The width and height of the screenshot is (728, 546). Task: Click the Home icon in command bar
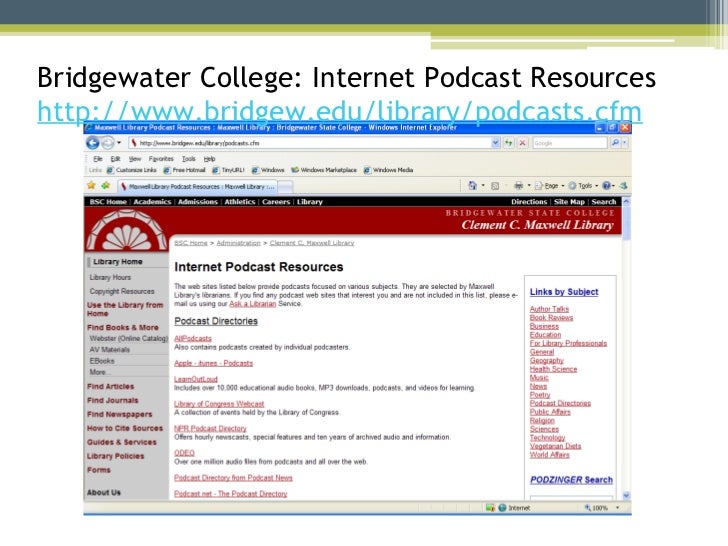click(x=472, y=186)
